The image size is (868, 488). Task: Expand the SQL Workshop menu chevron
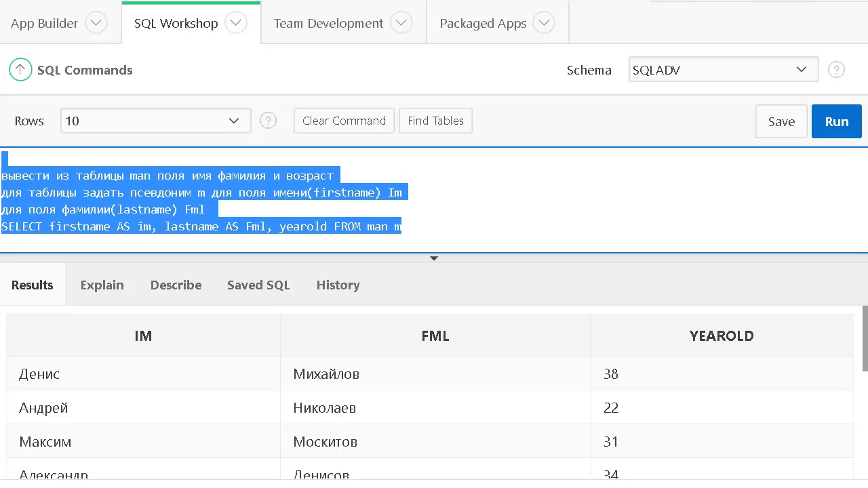tap(236, 23)
